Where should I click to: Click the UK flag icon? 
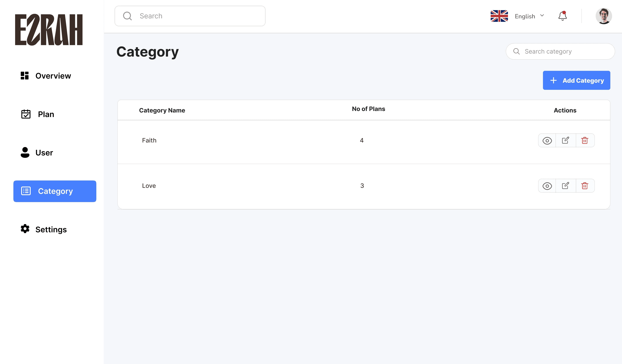[499, 16]
